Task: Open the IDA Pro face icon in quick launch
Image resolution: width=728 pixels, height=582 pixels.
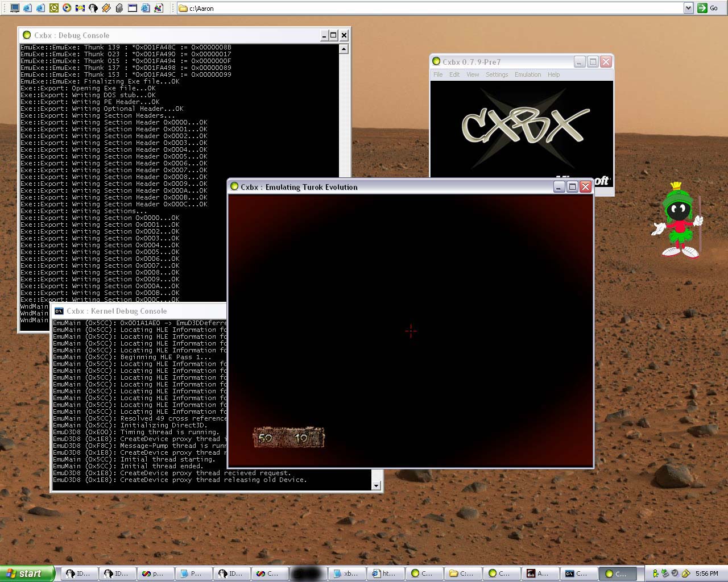Action: coord(93,8)
